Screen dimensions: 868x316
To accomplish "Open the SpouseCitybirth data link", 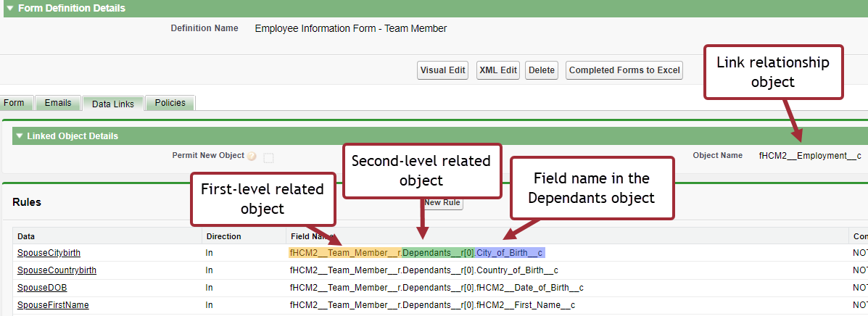I will click(x=49, y=253).
